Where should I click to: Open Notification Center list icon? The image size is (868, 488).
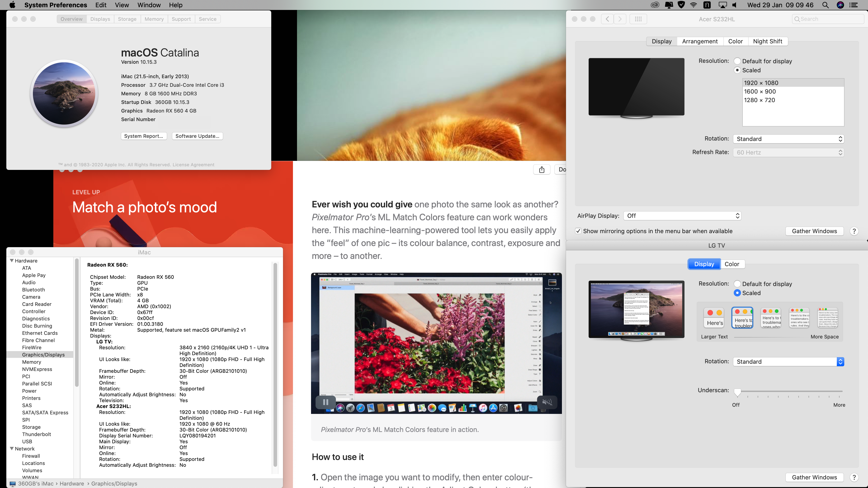pyautogui.click(x=854, y=5)
